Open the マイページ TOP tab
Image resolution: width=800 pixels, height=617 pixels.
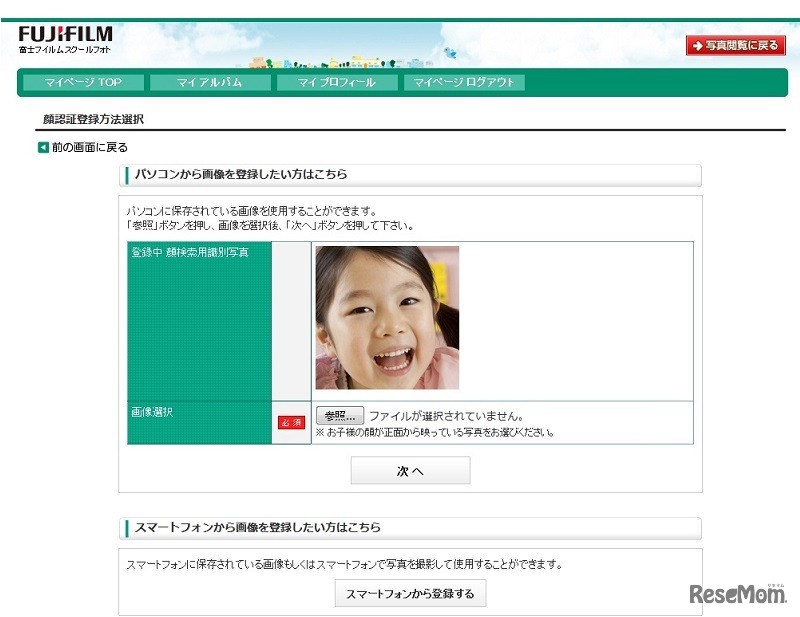(x=85, y=83)
